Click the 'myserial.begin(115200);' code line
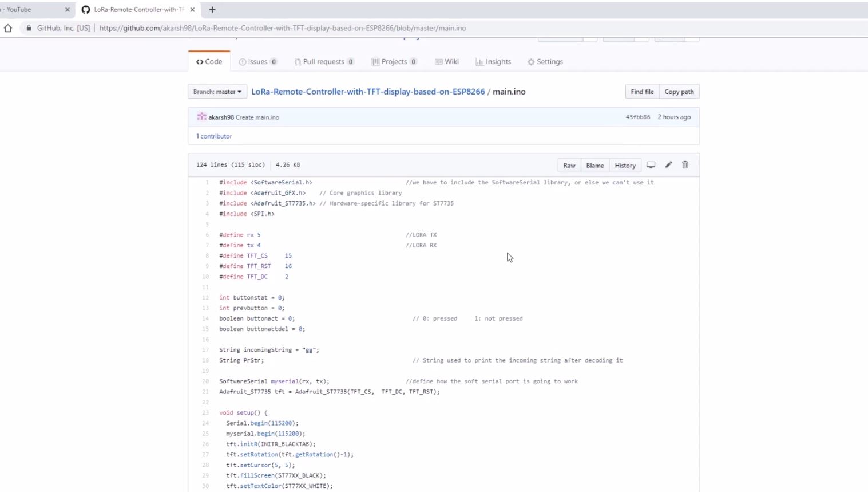The width and height of the screenshot is (868, 492). click(265, 434)
